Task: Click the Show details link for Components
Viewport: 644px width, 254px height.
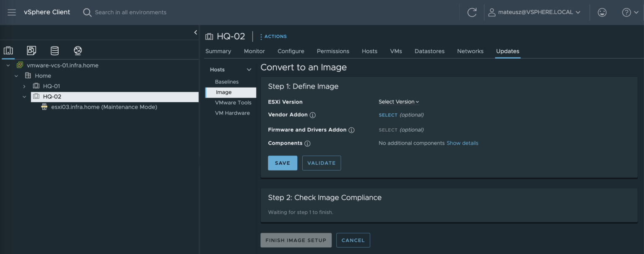Action: click(462, 143)
